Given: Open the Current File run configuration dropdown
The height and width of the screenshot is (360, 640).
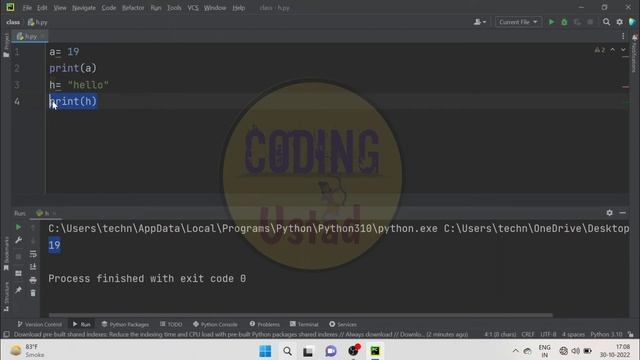Looking at the screenshot, I should click(x=518, y=22).
